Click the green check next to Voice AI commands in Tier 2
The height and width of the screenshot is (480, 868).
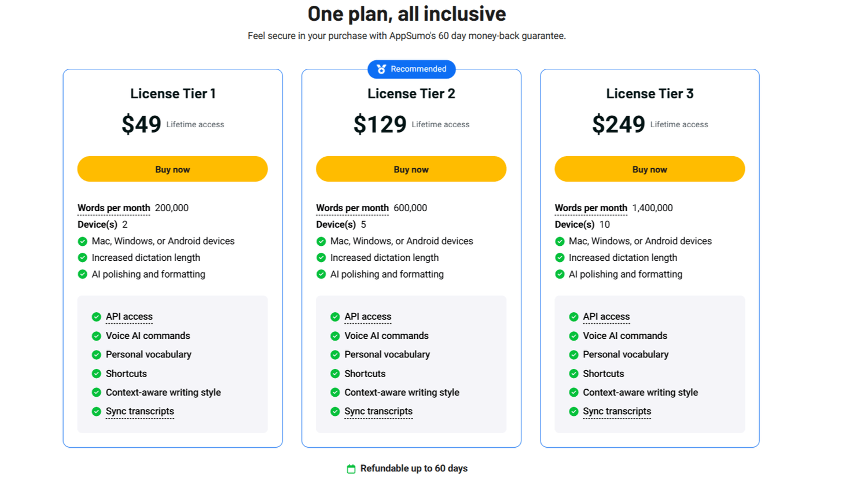(x=336, y=336)
